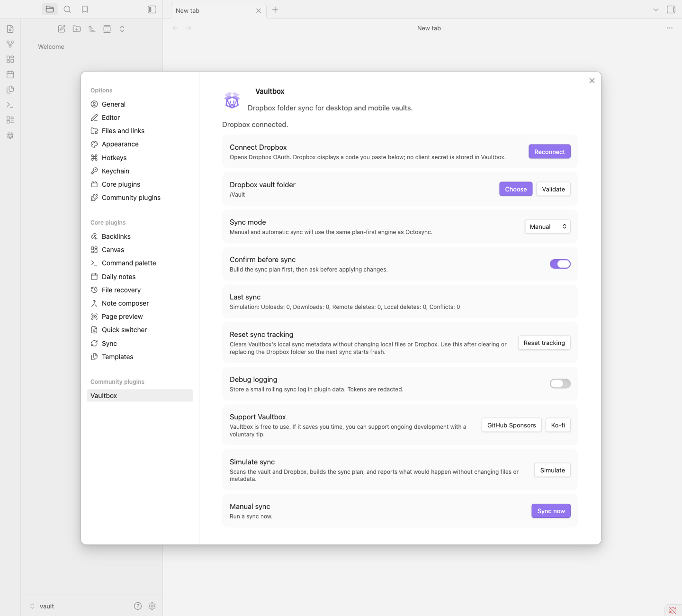Add a new tab with plus icon
682x616 pixels.
tap(275, 9)
